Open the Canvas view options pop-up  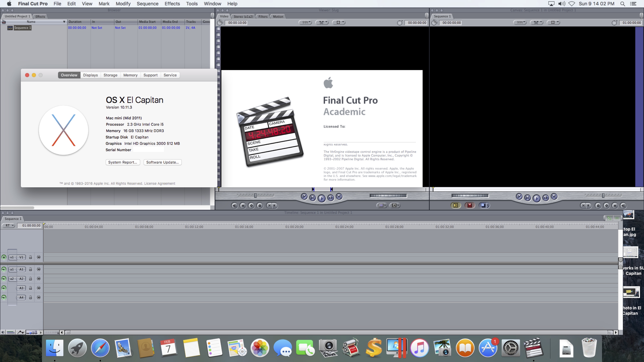coord(554,23)
